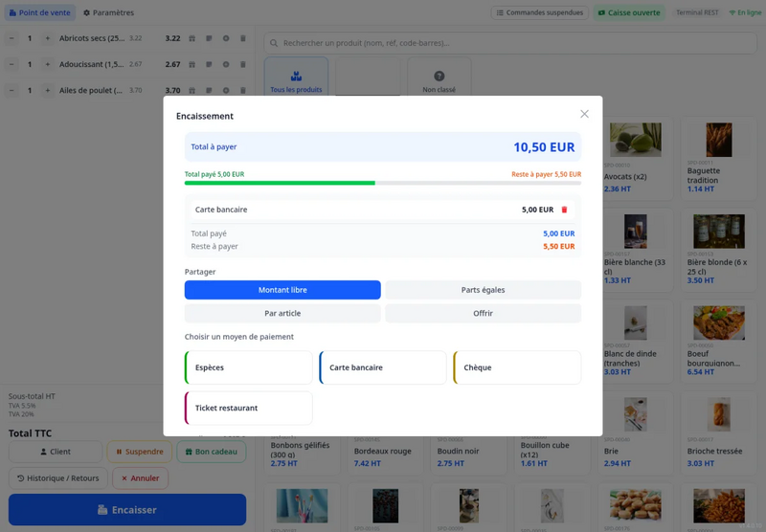The width and height of the screenshot is (766, 532).
Task: Select Offrir option
Action: click(x=484, y=313)
